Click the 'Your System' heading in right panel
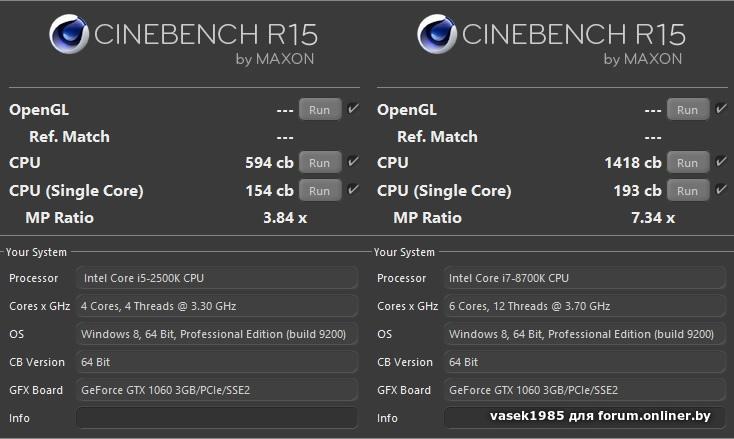This screenshot has height=439, width=734. [404, 252]
